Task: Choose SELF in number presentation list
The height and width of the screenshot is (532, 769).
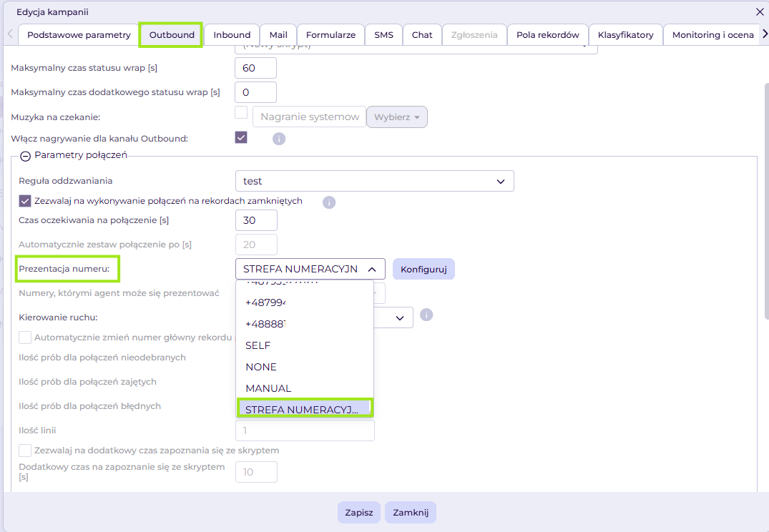Action: [305, 345]
